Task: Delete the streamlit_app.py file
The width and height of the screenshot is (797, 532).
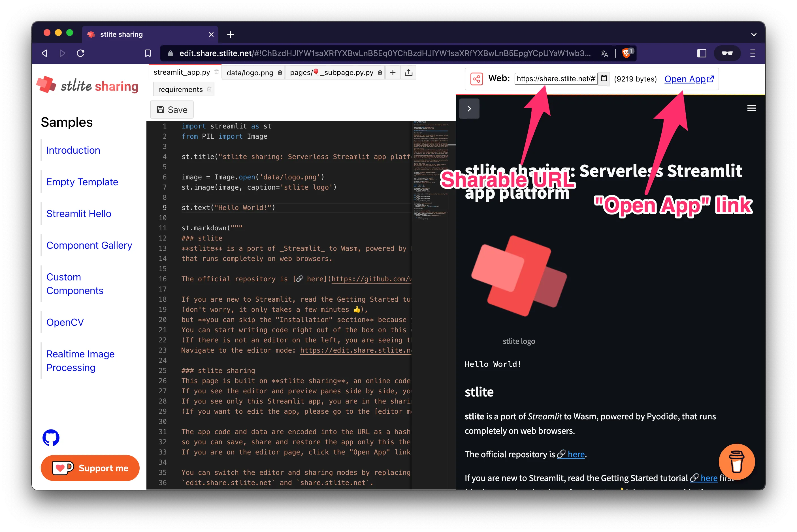Action: tap(216, 72)
